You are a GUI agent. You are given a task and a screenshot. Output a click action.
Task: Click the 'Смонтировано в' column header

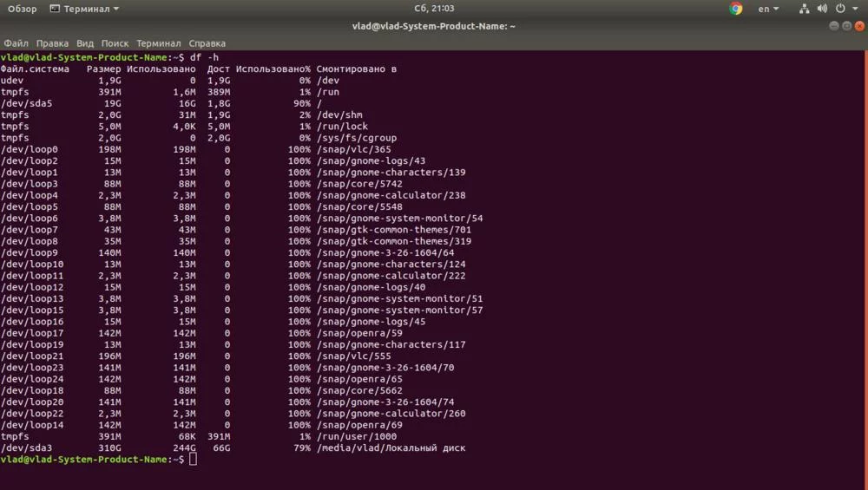click(x=357, y=69)
